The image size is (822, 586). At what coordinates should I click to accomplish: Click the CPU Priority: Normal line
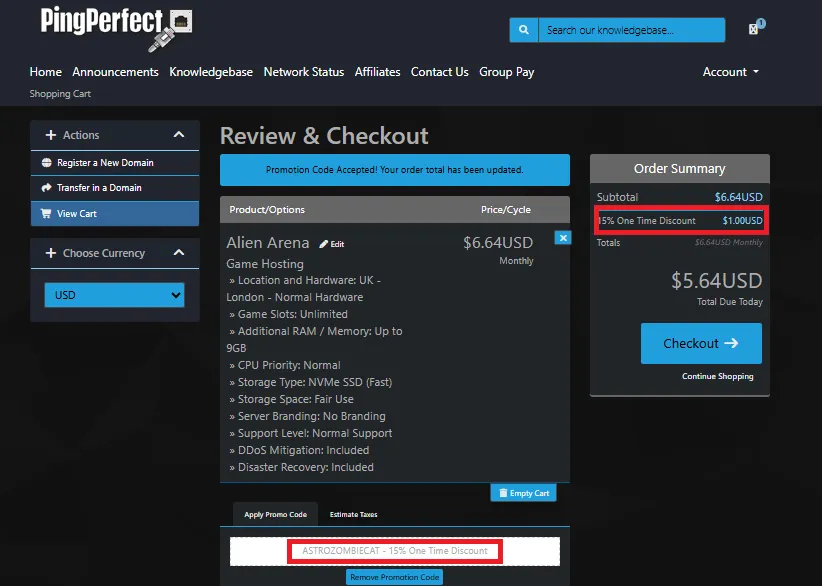pyautogui.click(x=285, y=365)
